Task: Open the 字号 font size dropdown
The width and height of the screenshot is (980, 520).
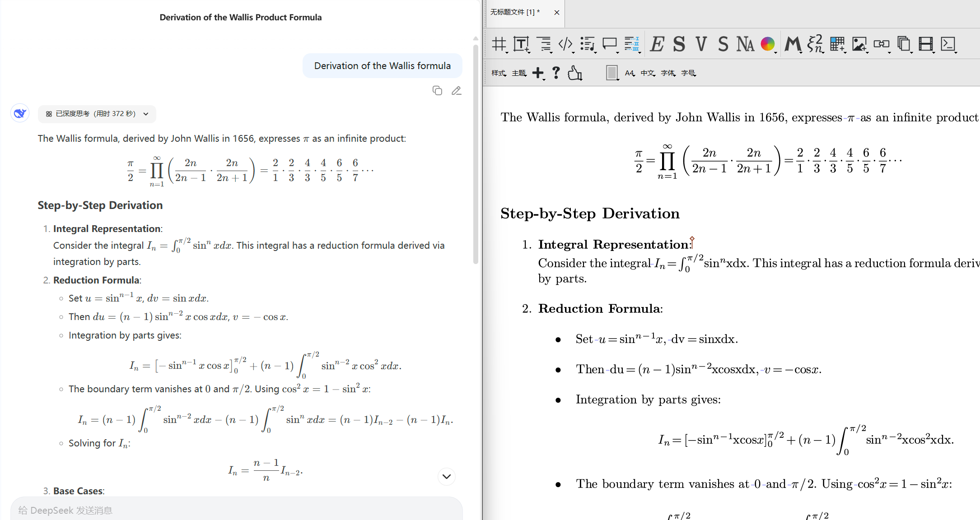Action: (689, 73)
